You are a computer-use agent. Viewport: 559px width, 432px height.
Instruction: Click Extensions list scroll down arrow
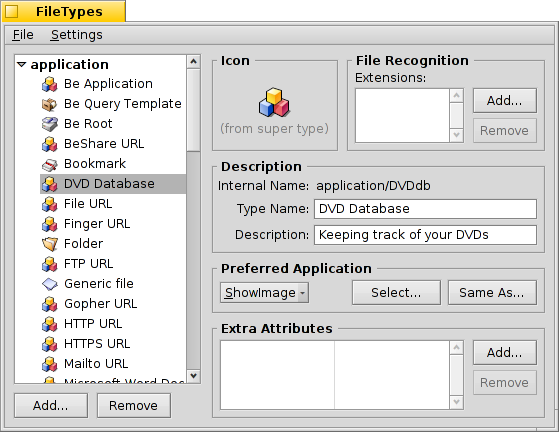pyautogui.click(x=456, y=135)
